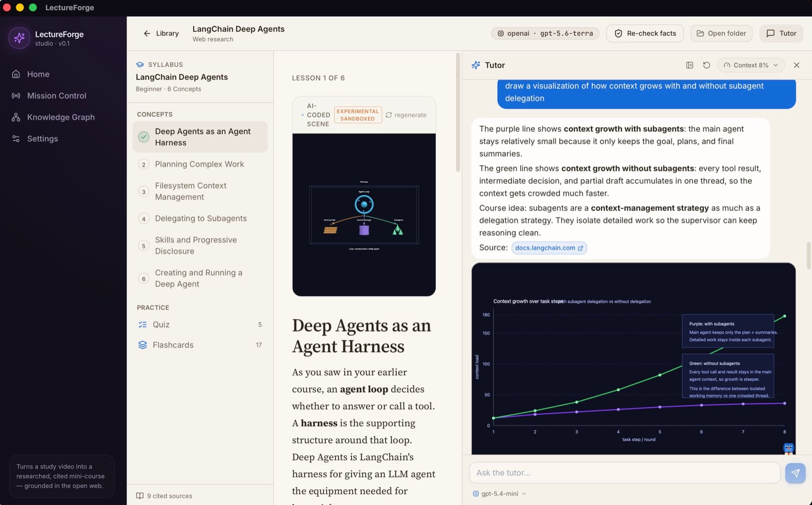Click the 'Web research' subtitle text
This screenshot has height=505, width=812.
[213, 39]
